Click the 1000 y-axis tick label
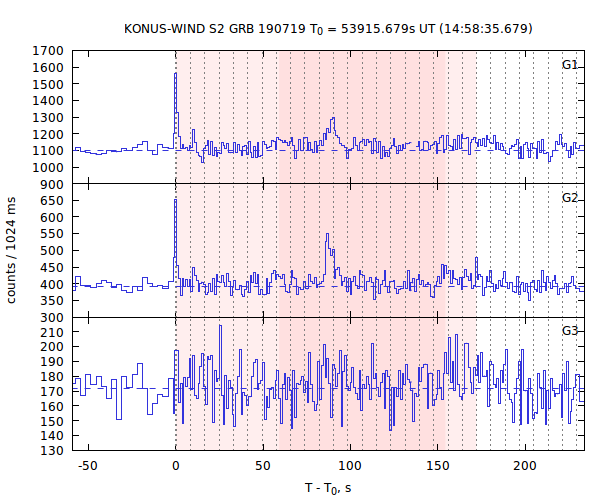Screen dimensions: 600x500 pos(47,168)
